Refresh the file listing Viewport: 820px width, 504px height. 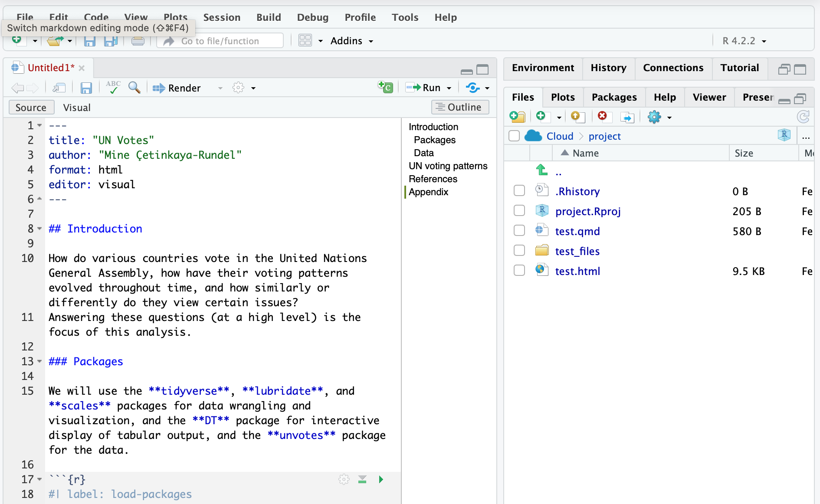point(803,117)
